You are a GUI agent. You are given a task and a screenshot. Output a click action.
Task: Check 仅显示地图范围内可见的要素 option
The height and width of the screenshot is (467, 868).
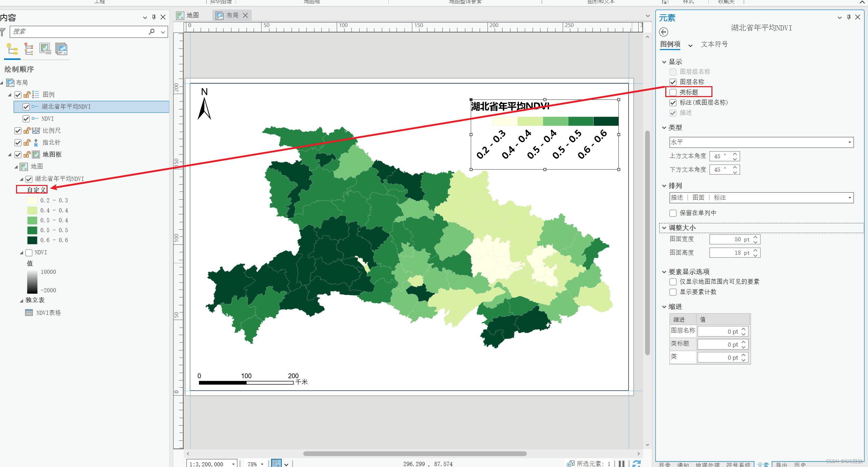(673, 282)
